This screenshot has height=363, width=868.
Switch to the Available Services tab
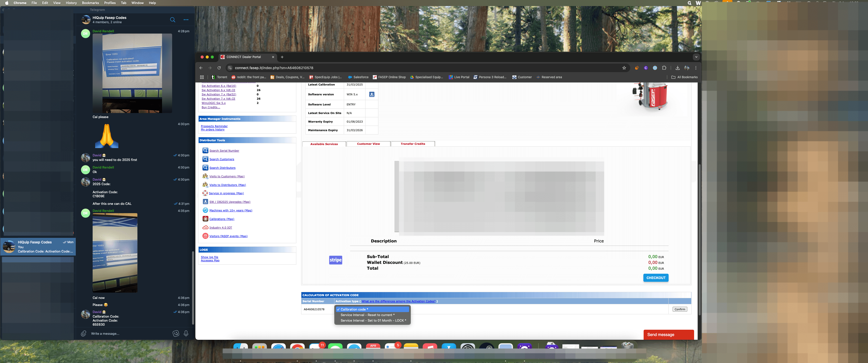point(324,144)
